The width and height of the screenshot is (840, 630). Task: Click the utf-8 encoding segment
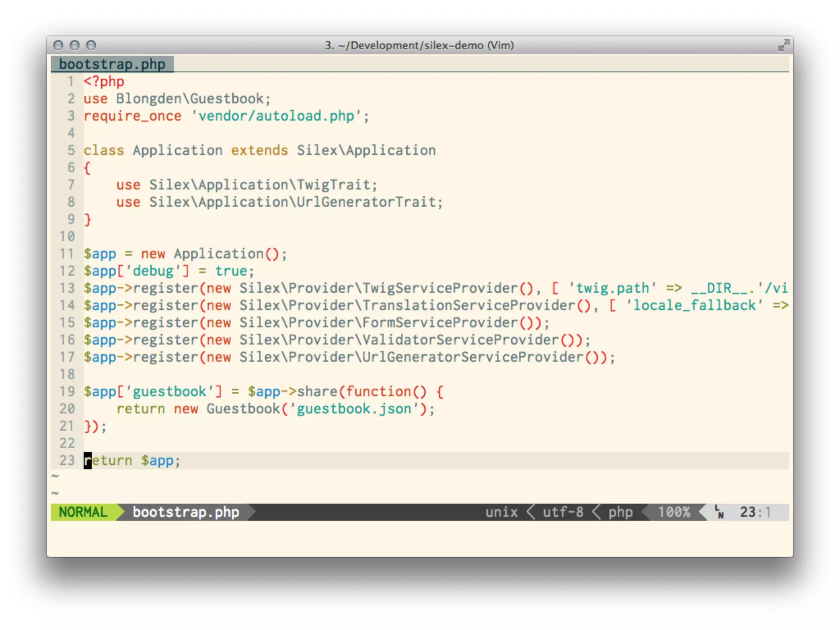click(x=563, y=512)
